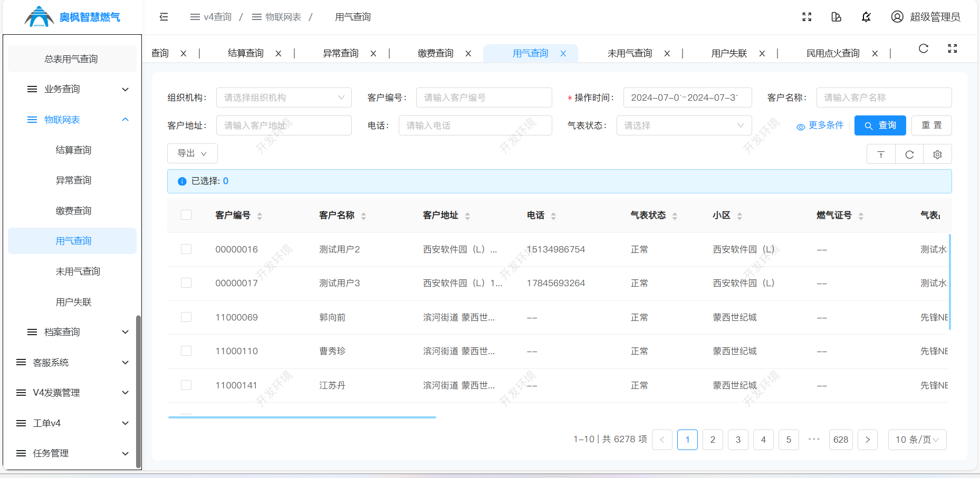980x478 pixels.
Task: Open the 10 条/页 page size dropdown
Action: [917, 440]
